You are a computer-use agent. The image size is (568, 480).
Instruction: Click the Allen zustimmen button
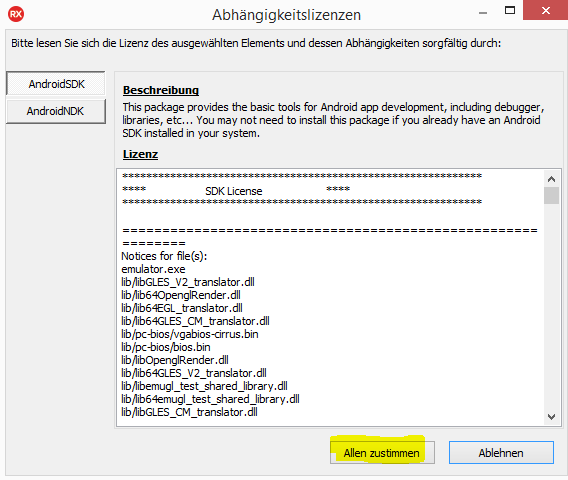click(x=382, y=452)
